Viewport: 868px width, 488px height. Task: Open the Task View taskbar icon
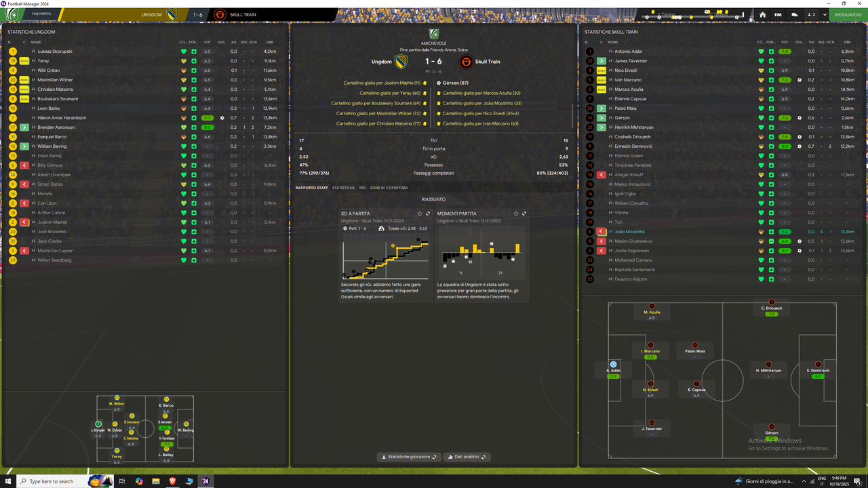pyautogui.click(x=123, y=481)
